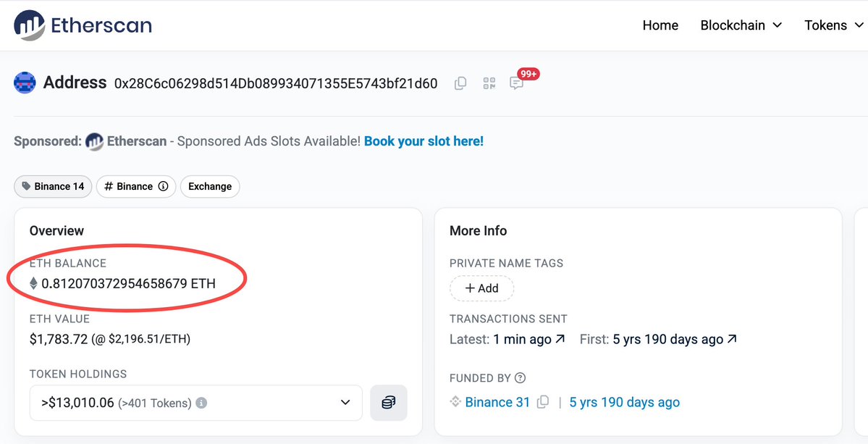Click the Etherscan logo
868x444 pixels.
(x=83, y=25)
